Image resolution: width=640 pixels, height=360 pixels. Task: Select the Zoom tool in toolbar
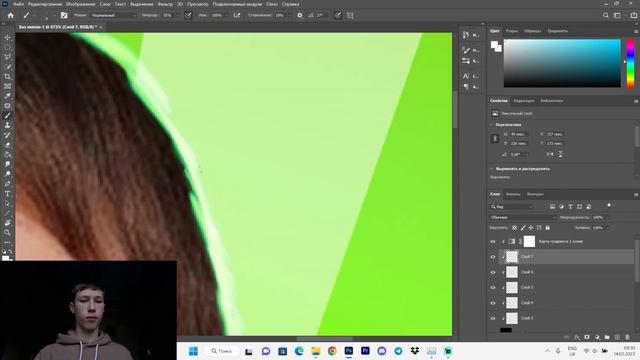click(x=7, y=233)
